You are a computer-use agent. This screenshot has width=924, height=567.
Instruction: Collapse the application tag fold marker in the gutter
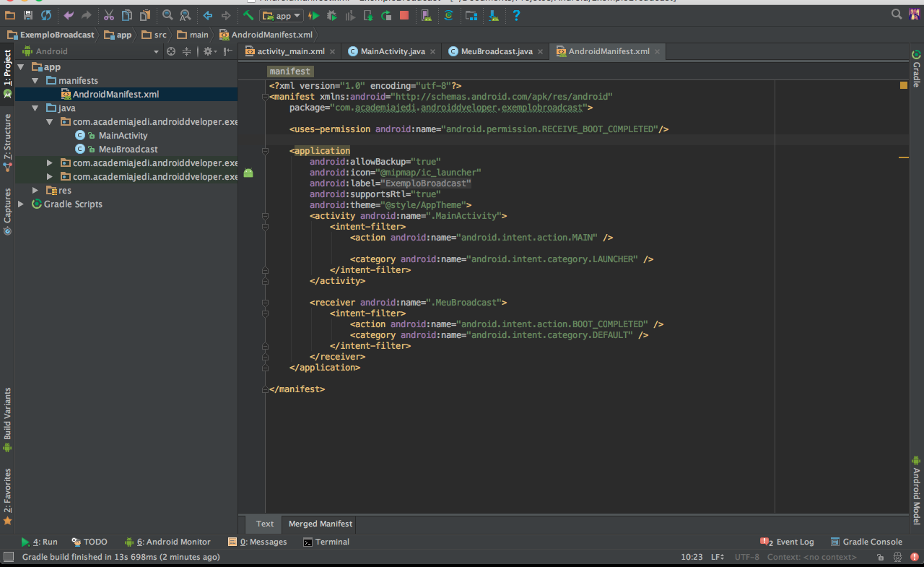[x=266, y=151]
